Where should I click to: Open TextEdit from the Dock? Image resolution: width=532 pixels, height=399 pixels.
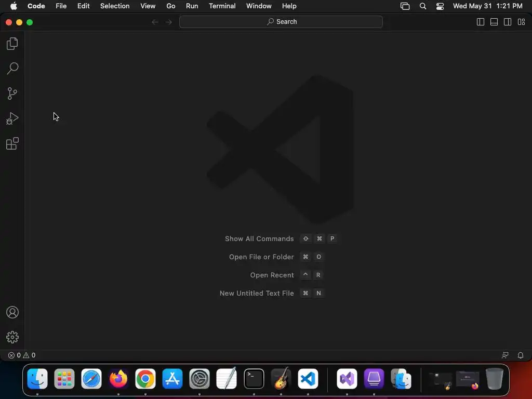click(227, 379)
